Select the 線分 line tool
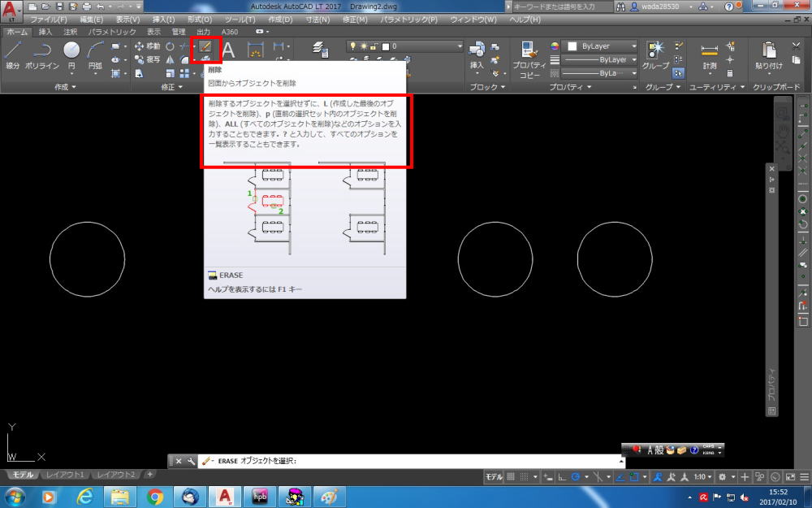The image size is (812, 508). 13,54
